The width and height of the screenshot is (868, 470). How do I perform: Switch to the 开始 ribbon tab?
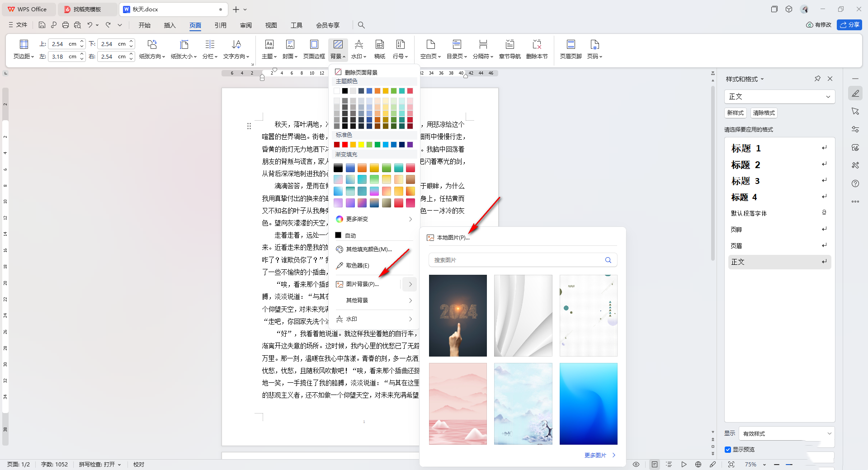pos(144,25)
